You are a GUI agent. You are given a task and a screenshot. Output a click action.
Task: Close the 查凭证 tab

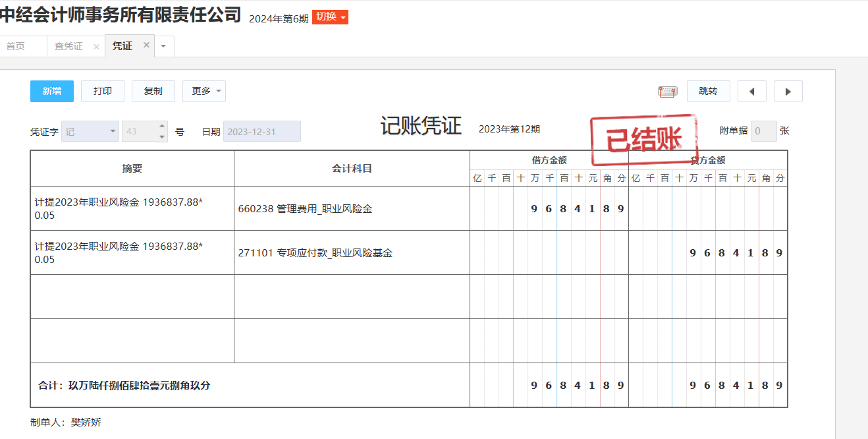[x=96, y=47]
